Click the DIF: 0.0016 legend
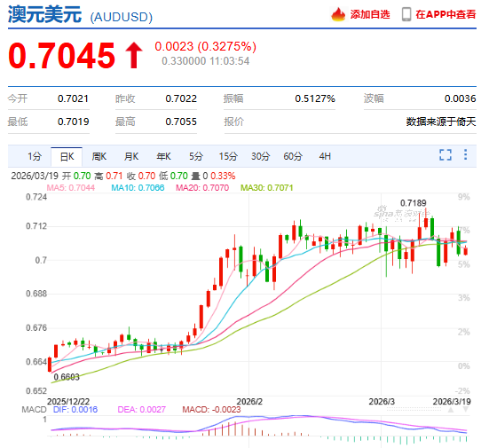Viewport: 481px width, 448px height. coord(75,410)
